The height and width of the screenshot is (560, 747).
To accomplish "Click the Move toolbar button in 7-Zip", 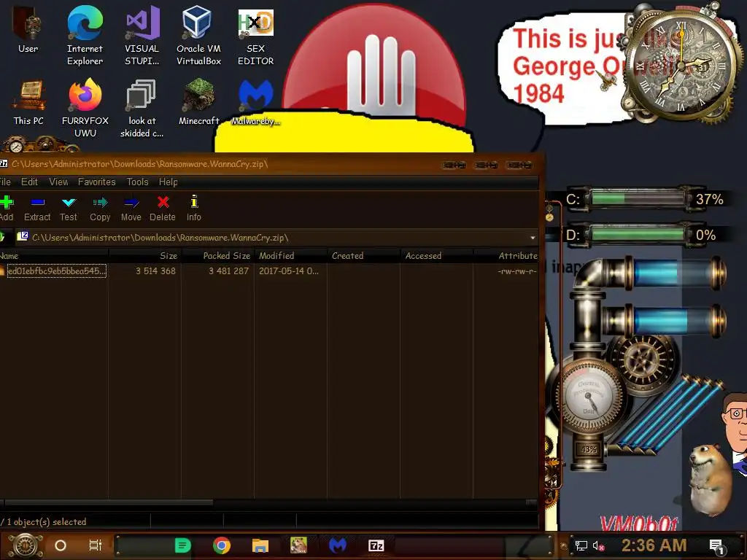I will 131,209.
